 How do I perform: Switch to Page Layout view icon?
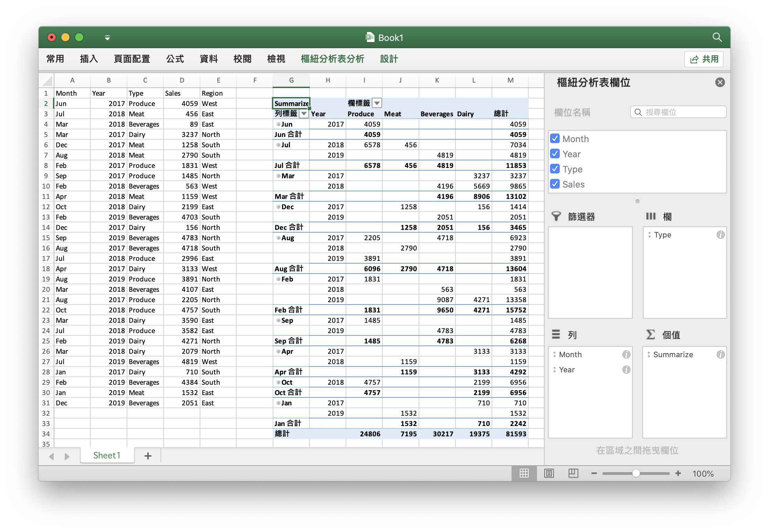[549, 474]
